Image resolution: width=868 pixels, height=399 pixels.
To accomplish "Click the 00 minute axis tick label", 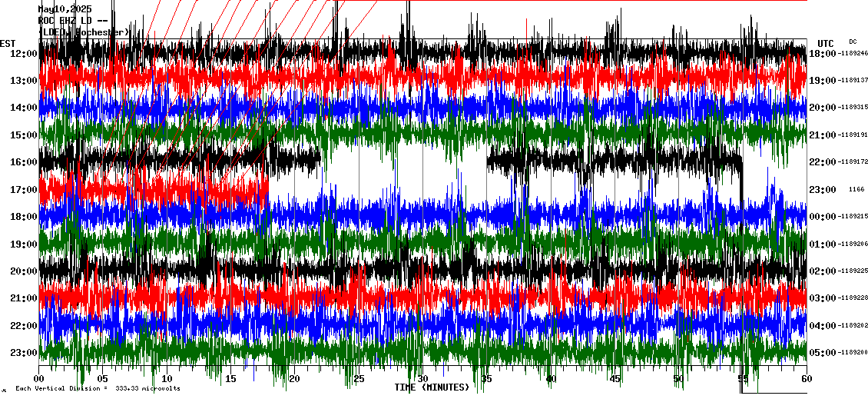I will coord(40,379).
